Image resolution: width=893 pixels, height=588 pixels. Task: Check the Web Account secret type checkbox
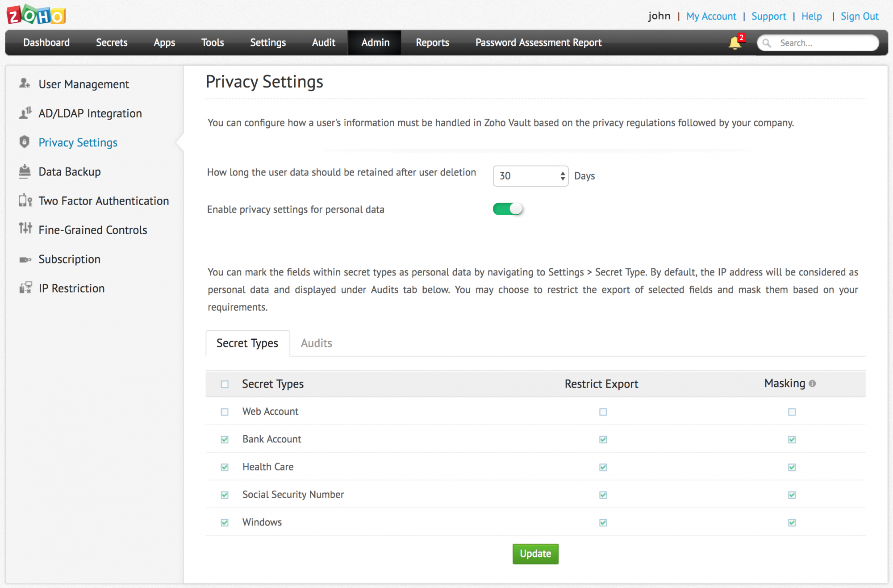[225, 412]
